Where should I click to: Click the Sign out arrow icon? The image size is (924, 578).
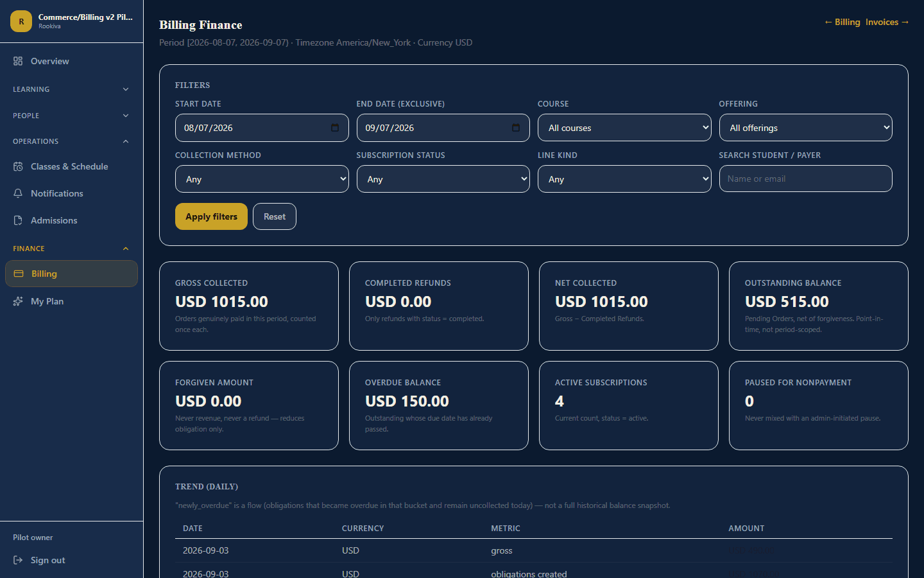point(18,560)
